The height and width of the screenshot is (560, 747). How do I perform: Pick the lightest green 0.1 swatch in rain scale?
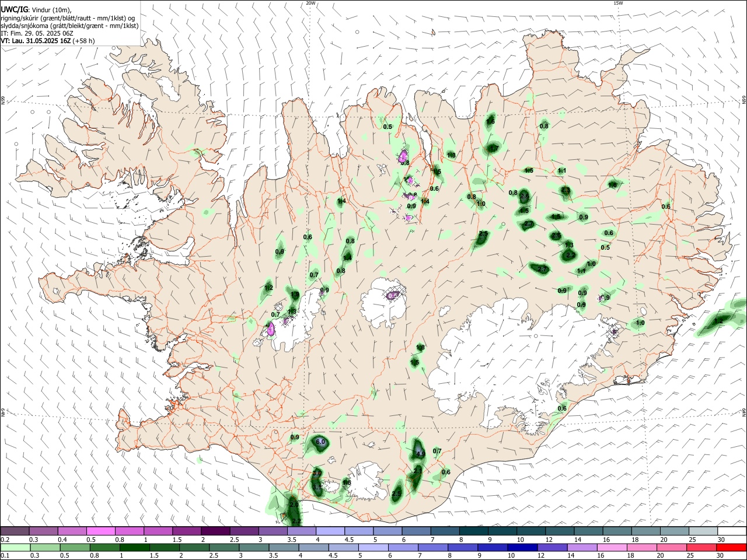point(15,547)
